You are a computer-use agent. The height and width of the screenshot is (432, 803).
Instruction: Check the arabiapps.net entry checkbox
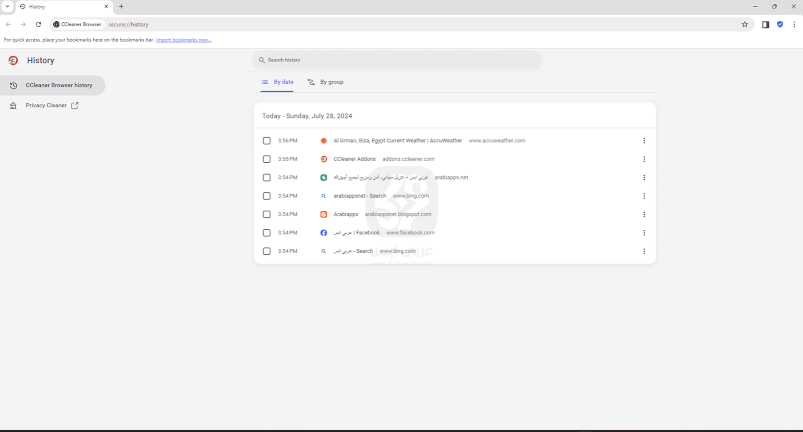click(267, 178)
